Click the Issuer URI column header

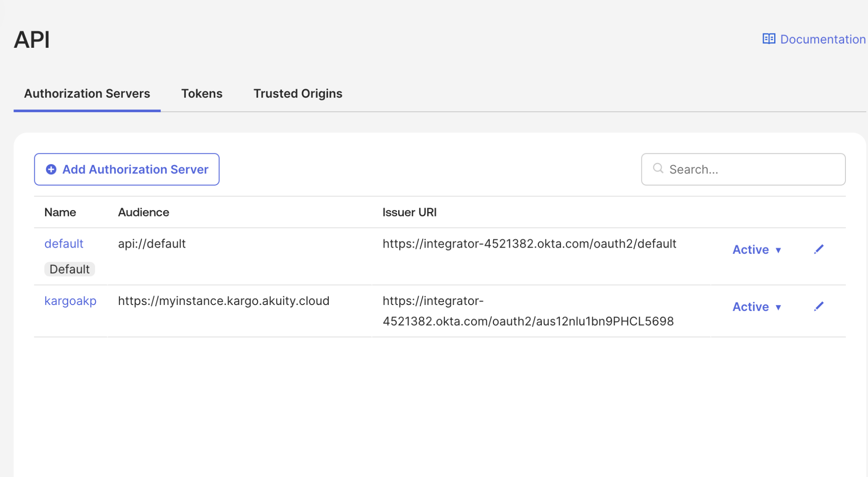coord(409,212)
